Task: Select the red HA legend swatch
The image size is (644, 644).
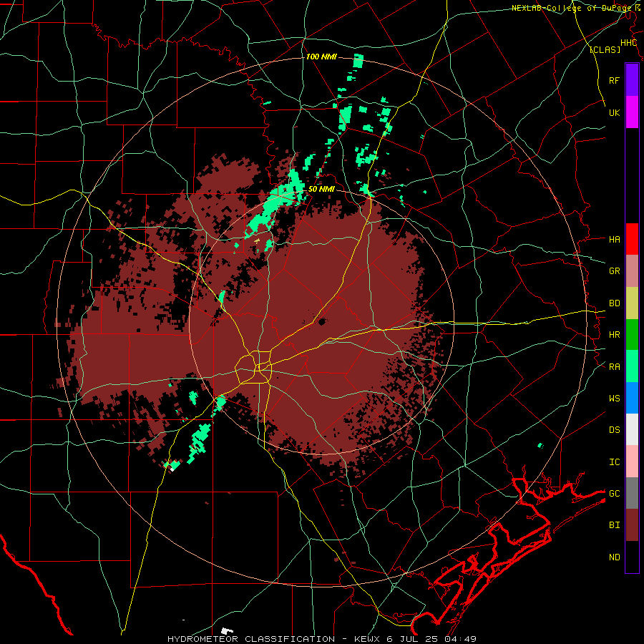Action: pos(632,239)
